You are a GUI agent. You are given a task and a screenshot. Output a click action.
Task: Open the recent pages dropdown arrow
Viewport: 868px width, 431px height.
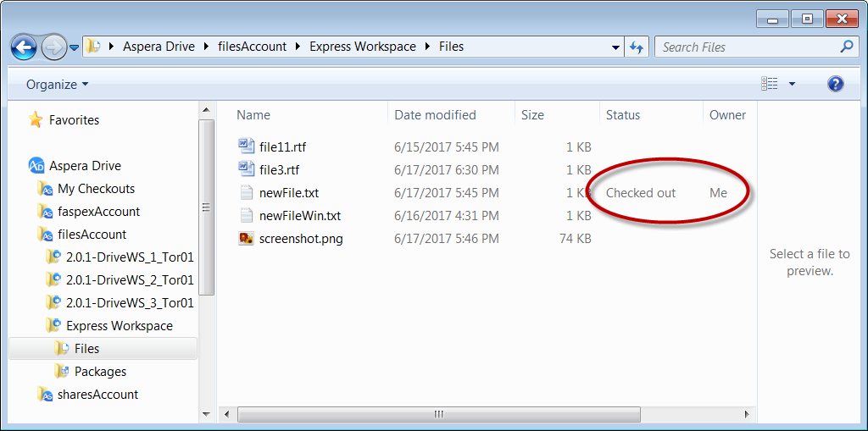75,47
